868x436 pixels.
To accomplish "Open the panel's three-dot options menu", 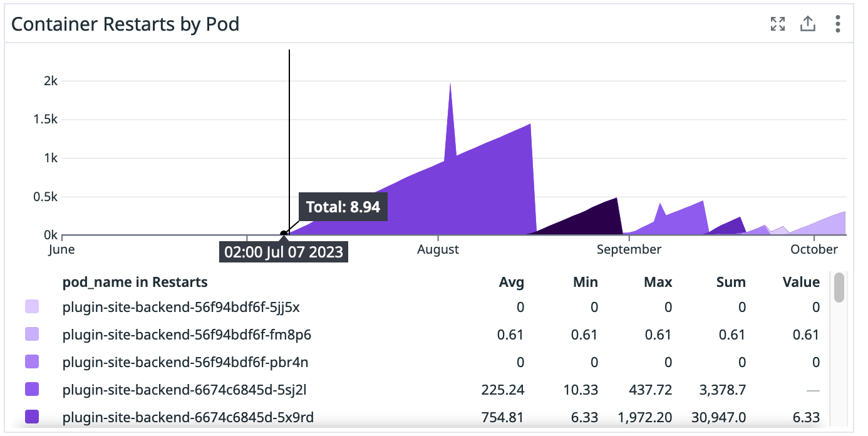I will tap(838, 24).
